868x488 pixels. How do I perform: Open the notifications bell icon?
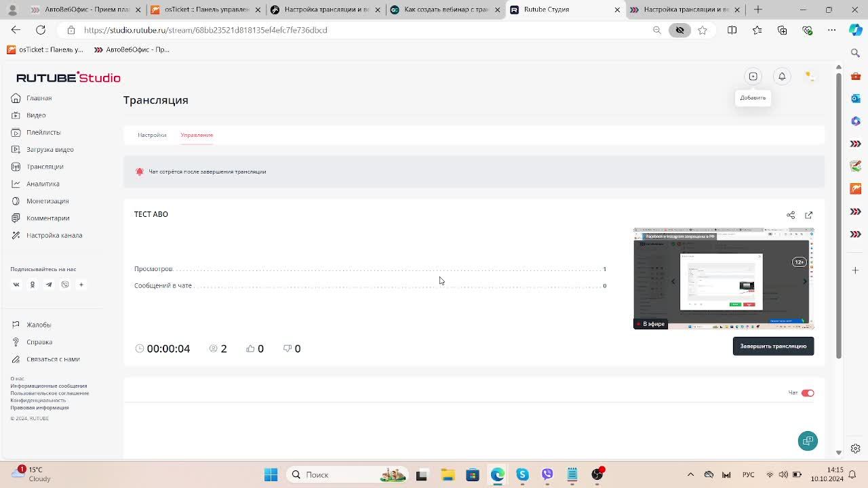(782, 77)
